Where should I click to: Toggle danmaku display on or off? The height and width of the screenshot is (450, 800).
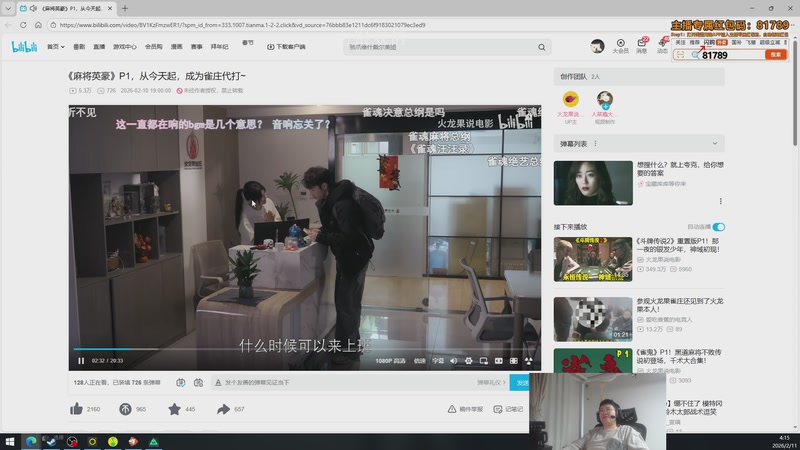click(x=181, y=382)
